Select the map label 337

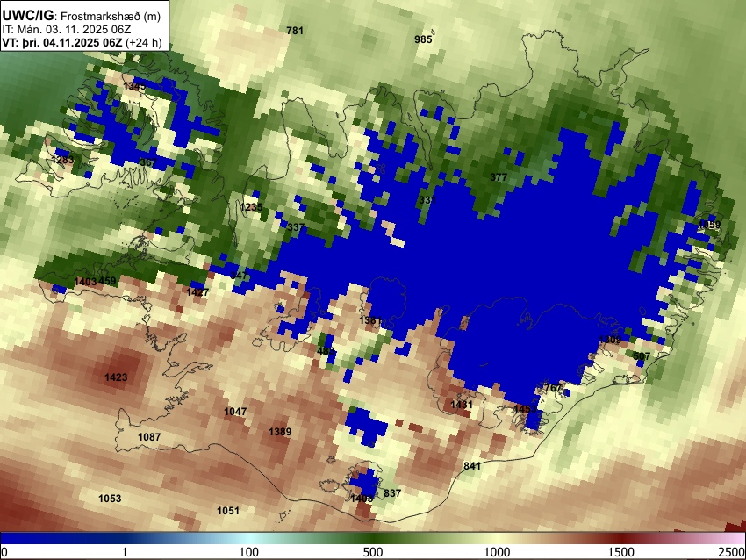296,227
